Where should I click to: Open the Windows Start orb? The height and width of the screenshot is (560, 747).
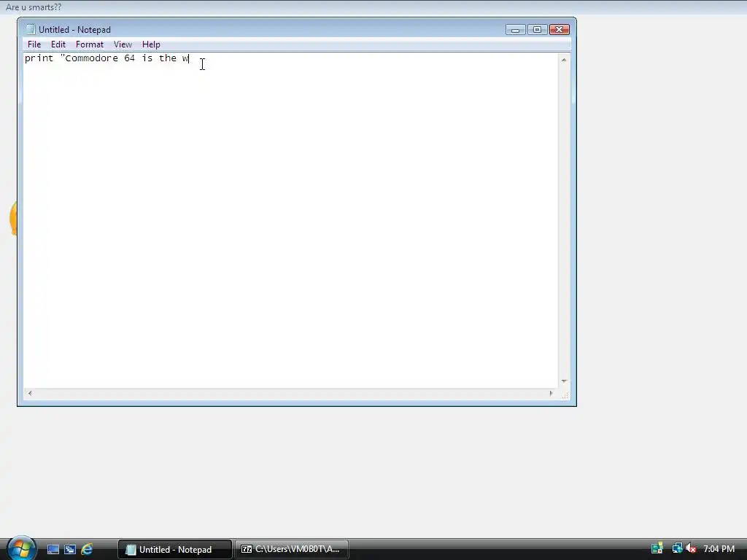[21, 548]
